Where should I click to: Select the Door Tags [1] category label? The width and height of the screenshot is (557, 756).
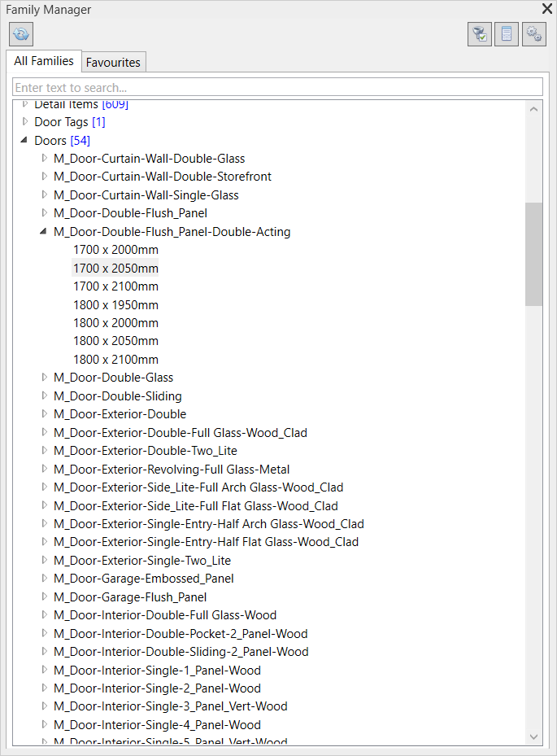click(69, 122)
